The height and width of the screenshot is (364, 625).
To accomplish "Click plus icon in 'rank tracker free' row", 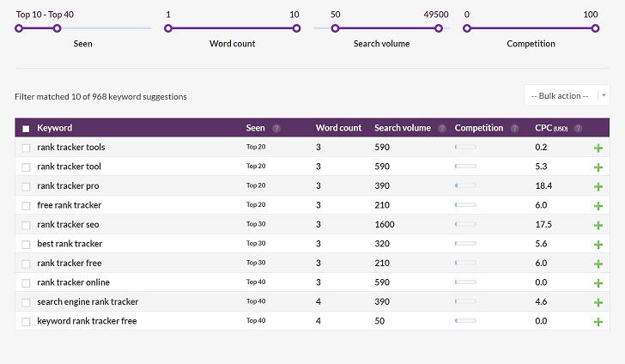I will 598,264.
